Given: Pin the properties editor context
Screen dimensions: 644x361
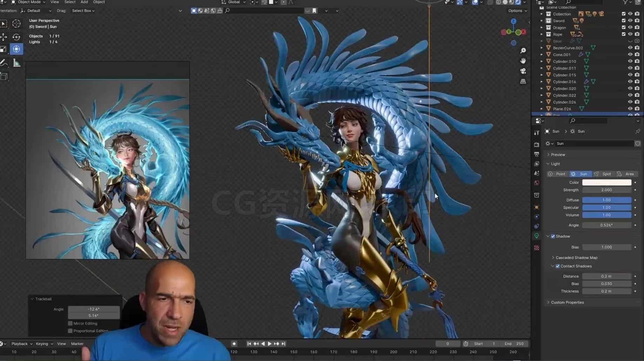Looking at the screenshot, I should tap(637, 131).
